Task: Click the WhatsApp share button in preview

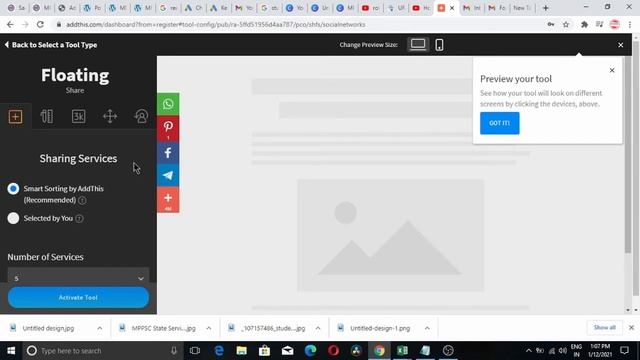Action: click(x=168, y=104)
